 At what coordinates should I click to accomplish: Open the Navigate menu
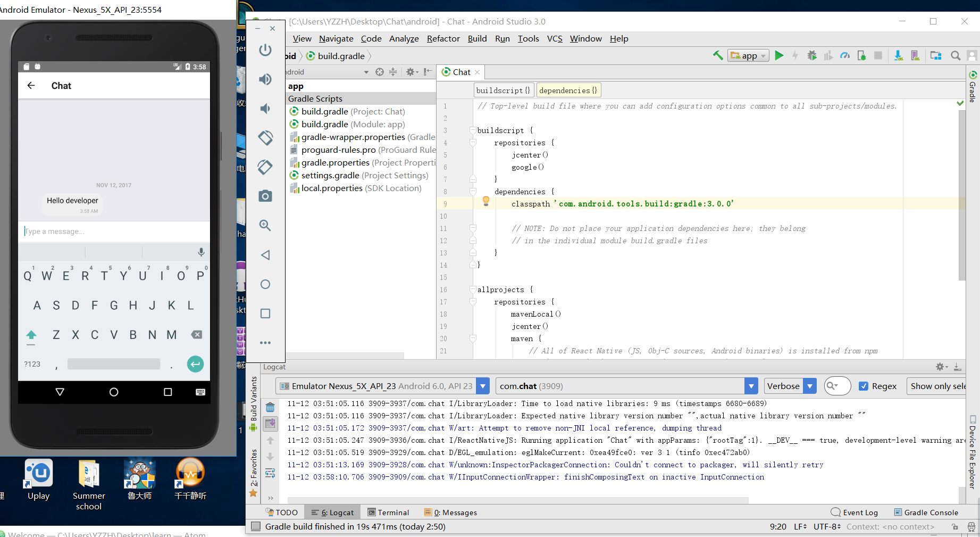pos(336,38)
